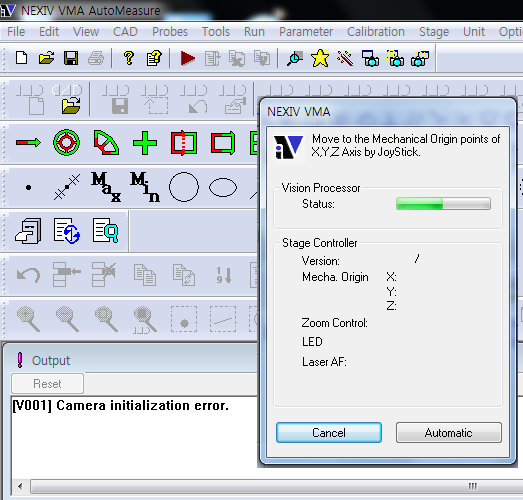Viewport: 523px width, 500px height.
Task: Click the Output panel exclamation icon
Action: pyautogui.click(x=20, y=360)
